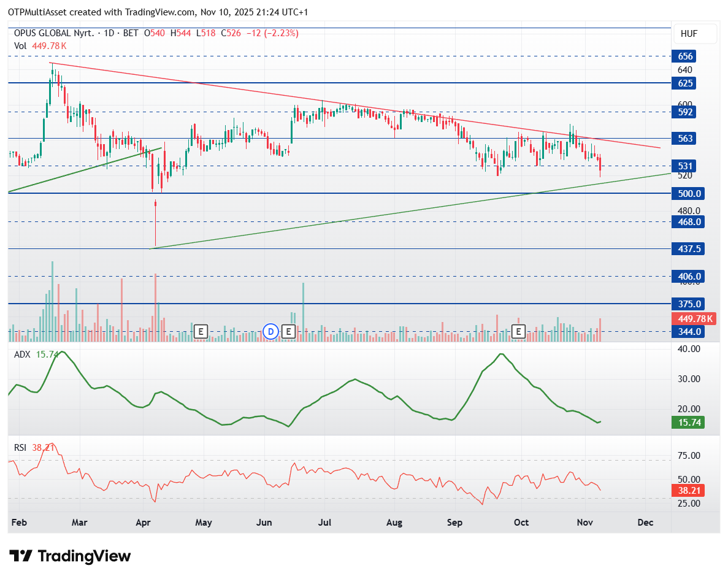Screen dimensions: 728x579
Task: Click the red 449.78K volume axis label
Action: (695, 318)
